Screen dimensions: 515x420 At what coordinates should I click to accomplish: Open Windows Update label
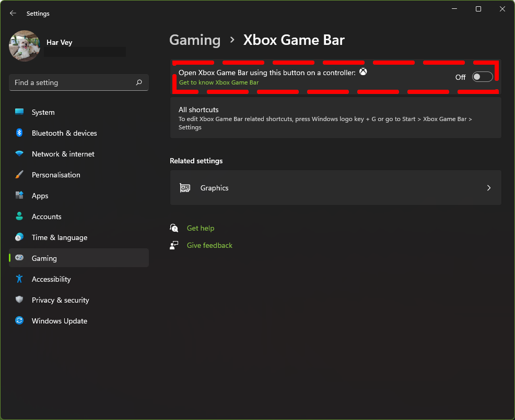tap(60, 321)
